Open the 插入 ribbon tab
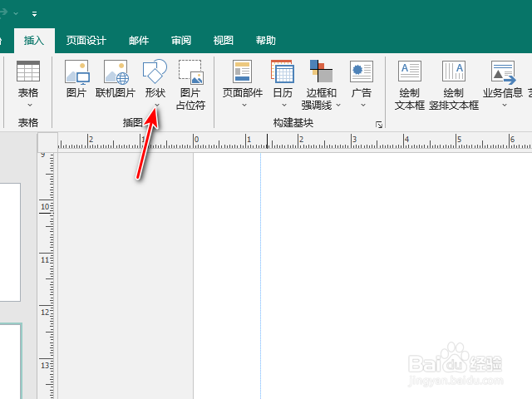Image resolution: width=532 pixels, height=399 pixels. pyautogui.click(x=34, y=41)
